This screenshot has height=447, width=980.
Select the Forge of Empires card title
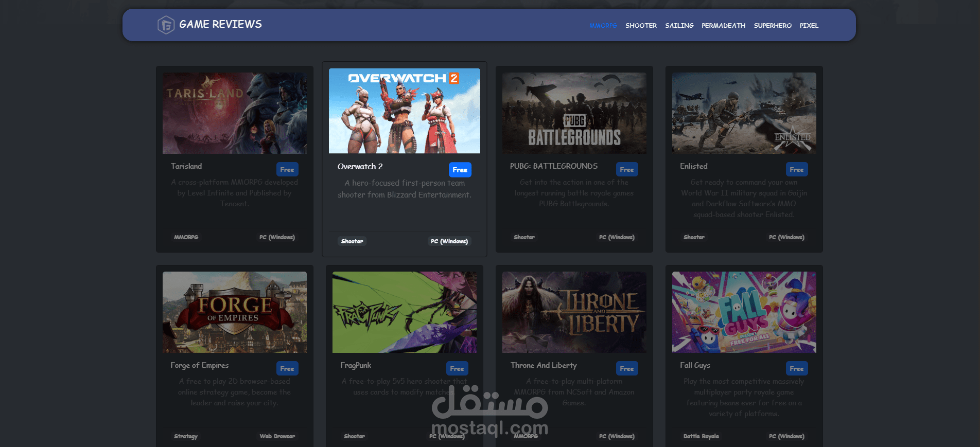point(200,365)
